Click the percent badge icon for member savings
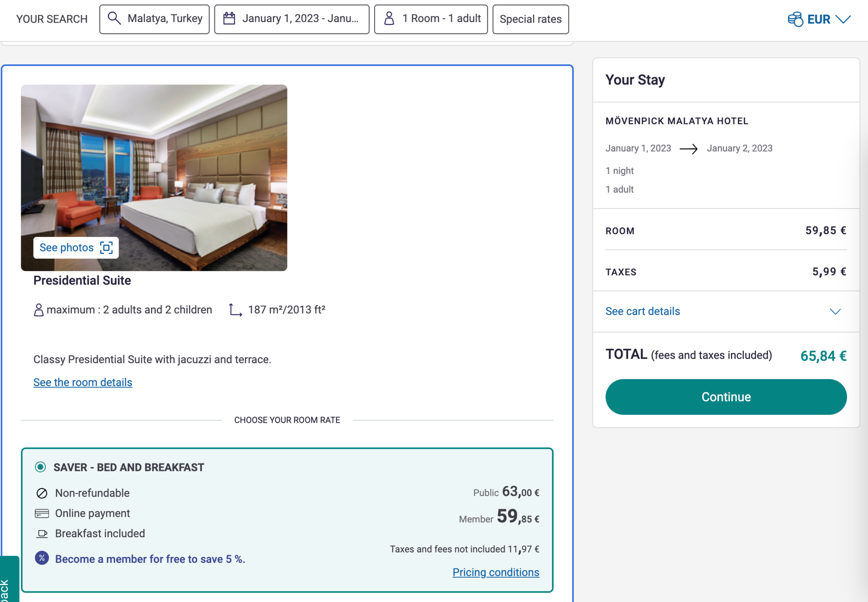This screenshot has width=868, height=602. point(42,558)
